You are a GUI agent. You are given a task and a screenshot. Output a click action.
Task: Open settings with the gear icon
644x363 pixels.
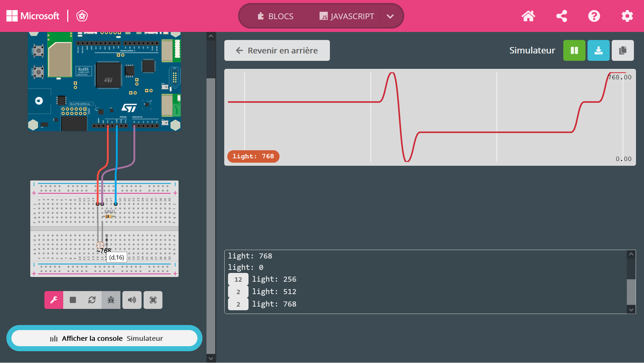(x=627, y=16)
